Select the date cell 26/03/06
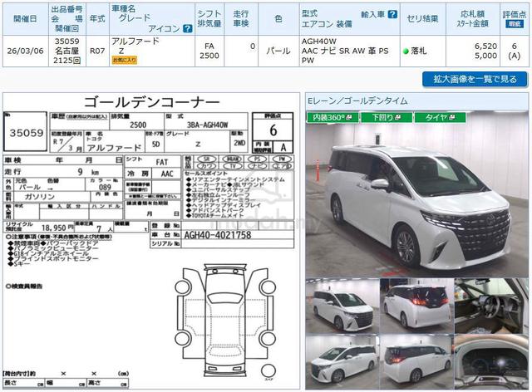The width and height of the screenshot is (532, 392). tap(26, 51)
